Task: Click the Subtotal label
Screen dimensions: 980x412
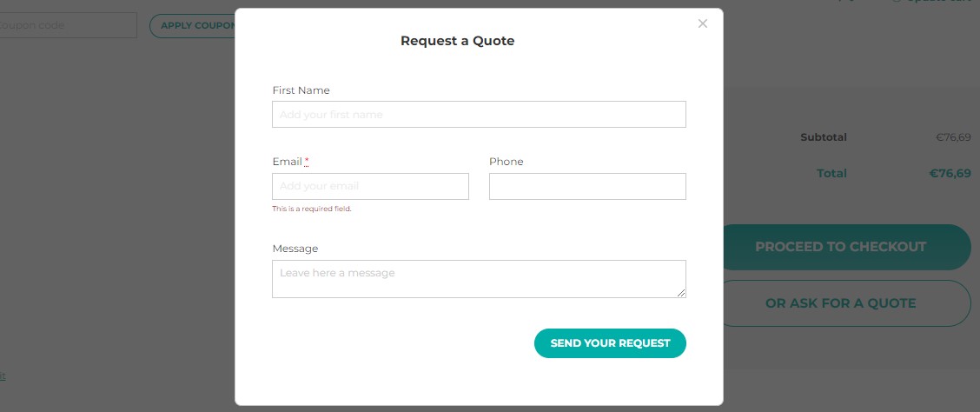Action: (823, 137)
